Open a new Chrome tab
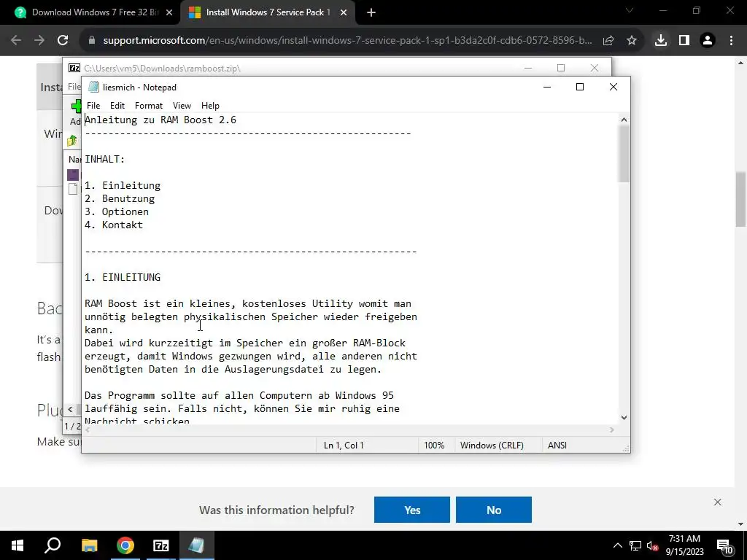 pyautogui.click(x=371, y=13)
